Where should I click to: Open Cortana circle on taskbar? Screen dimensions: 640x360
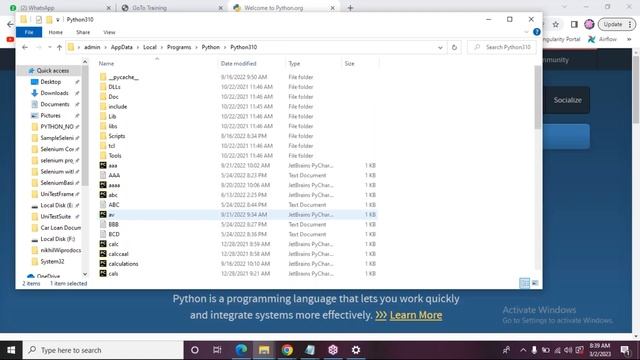(195, 350)
